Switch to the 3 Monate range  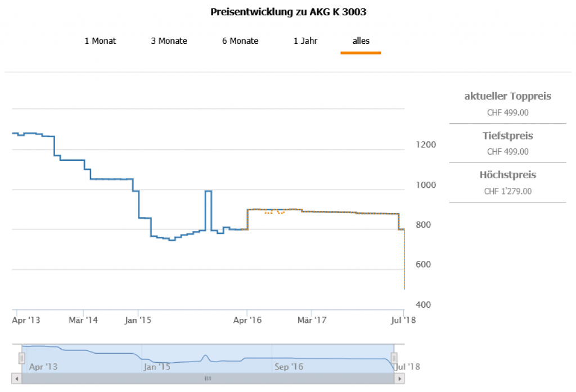pos(169,41)
